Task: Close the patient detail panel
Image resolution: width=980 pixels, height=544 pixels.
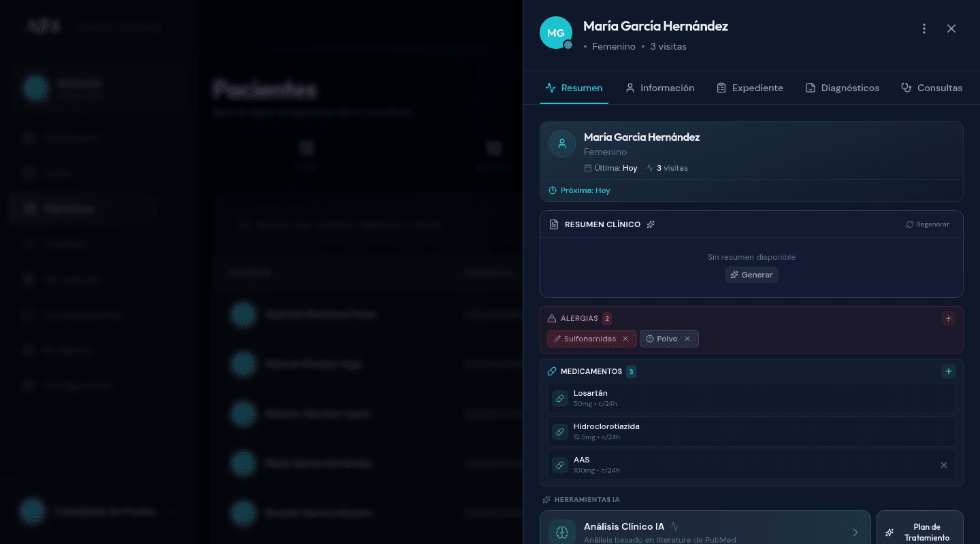Action: (x=951, y=29)
